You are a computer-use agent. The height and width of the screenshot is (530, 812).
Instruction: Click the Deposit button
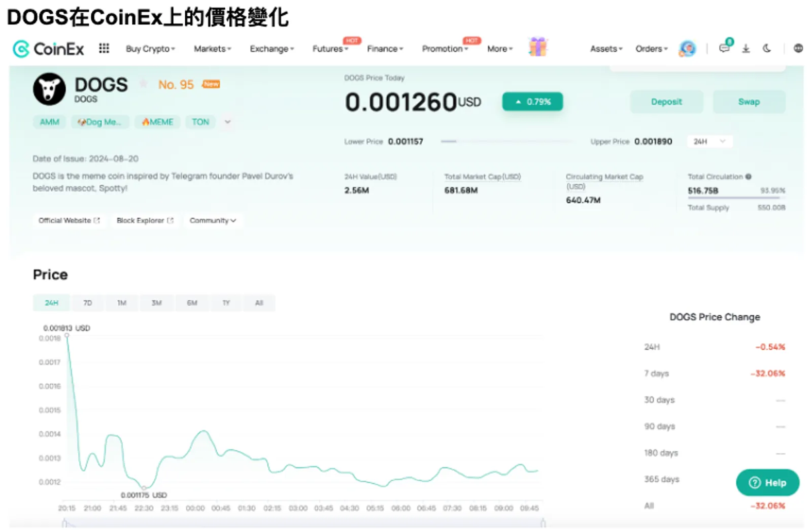(x=666, y=102)
